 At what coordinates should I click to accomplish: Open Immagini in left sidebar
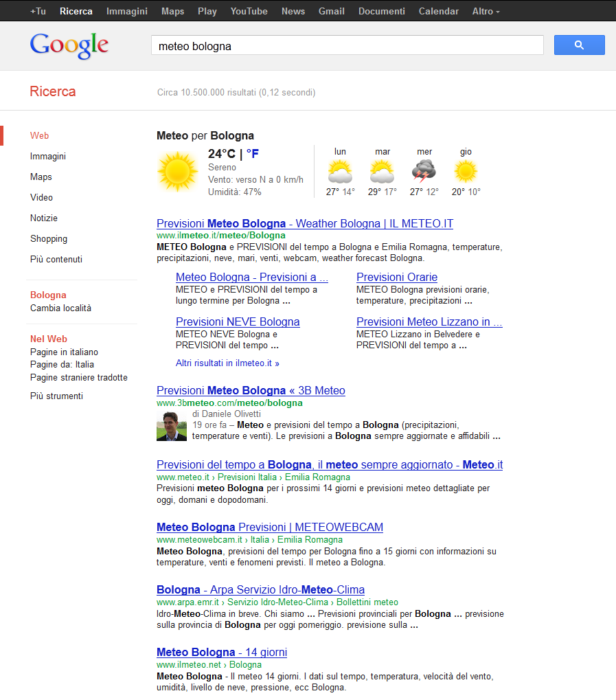[48, 156]
